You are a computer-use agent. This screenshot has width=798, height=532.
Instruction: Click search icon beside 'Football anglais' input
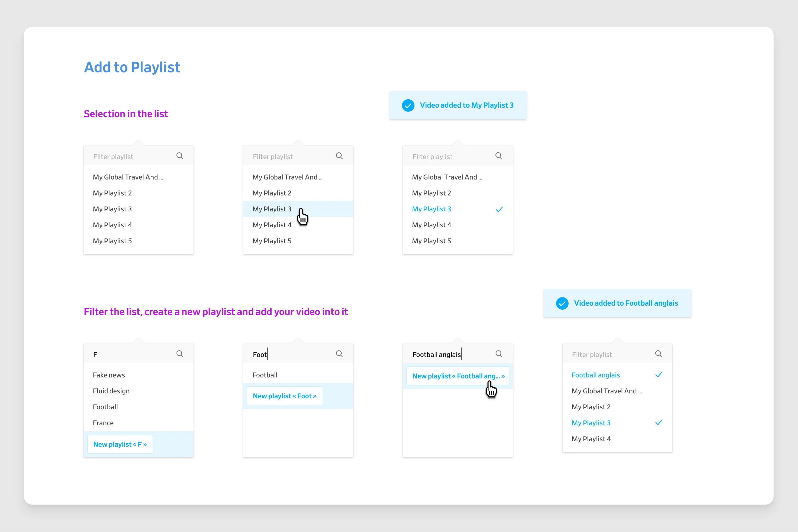click(x=499, y=354)
